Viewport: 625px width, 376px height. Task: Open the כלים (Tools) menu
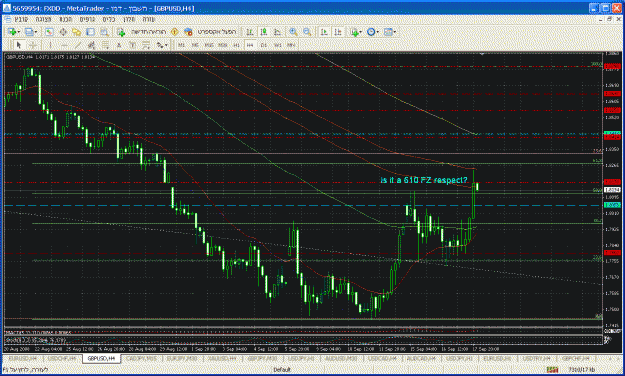pos(109,19)
